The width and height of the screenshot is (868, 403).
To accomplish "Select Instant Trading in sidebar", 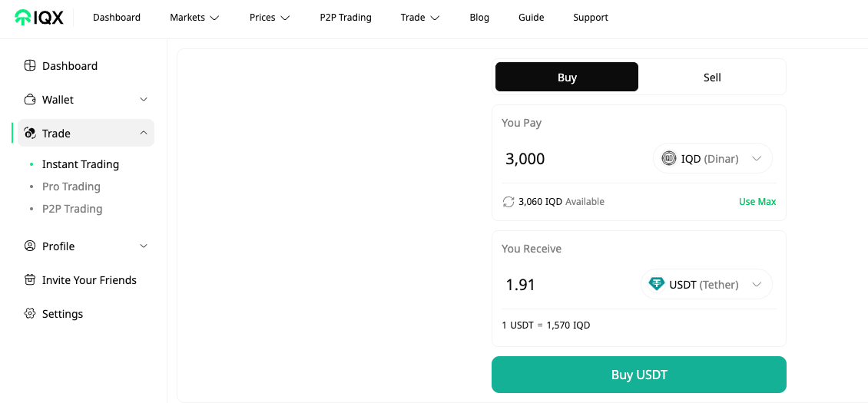I will [x=80, y=164].
